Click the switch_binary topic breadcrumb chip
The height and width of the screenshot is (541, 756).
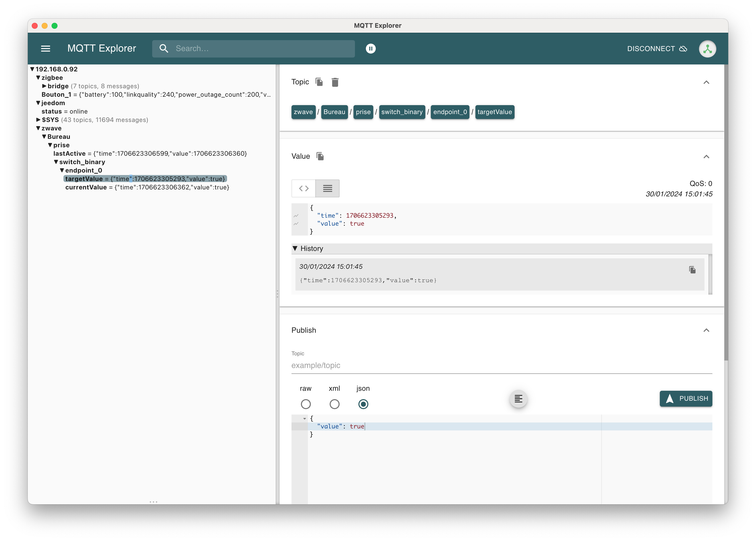[x=402, y=112]
